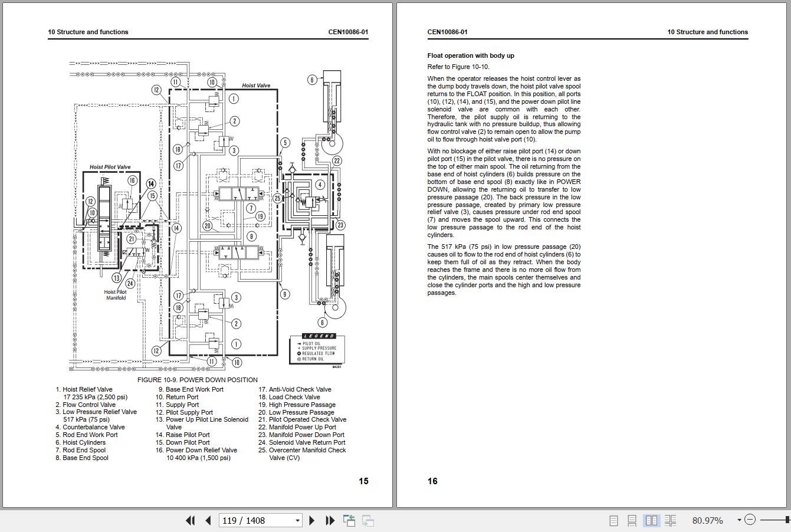Click the Float operation with body up heading
791x532 pixels.
click(x=471, y=55)
